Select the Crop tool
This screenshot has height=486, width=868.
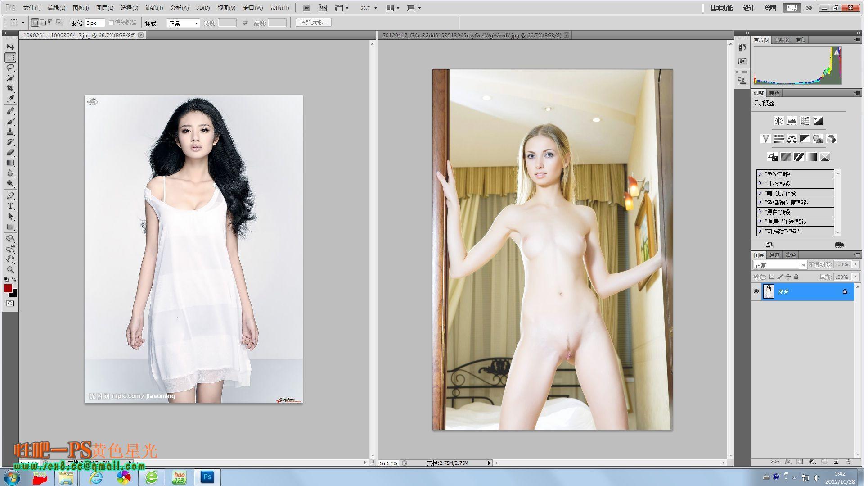click(10, 88)
